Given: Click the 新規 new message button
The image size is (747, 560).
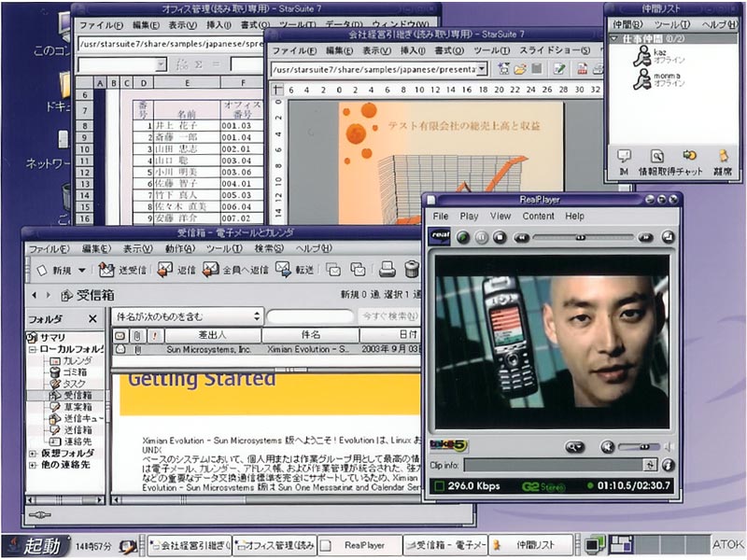Looking at the screenshot, I should click(x=54, y=271).
